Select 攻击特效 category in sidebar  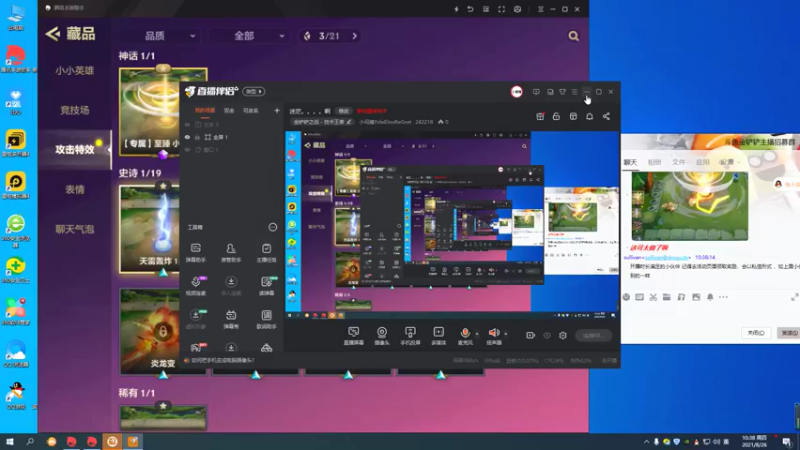point(74,149)
